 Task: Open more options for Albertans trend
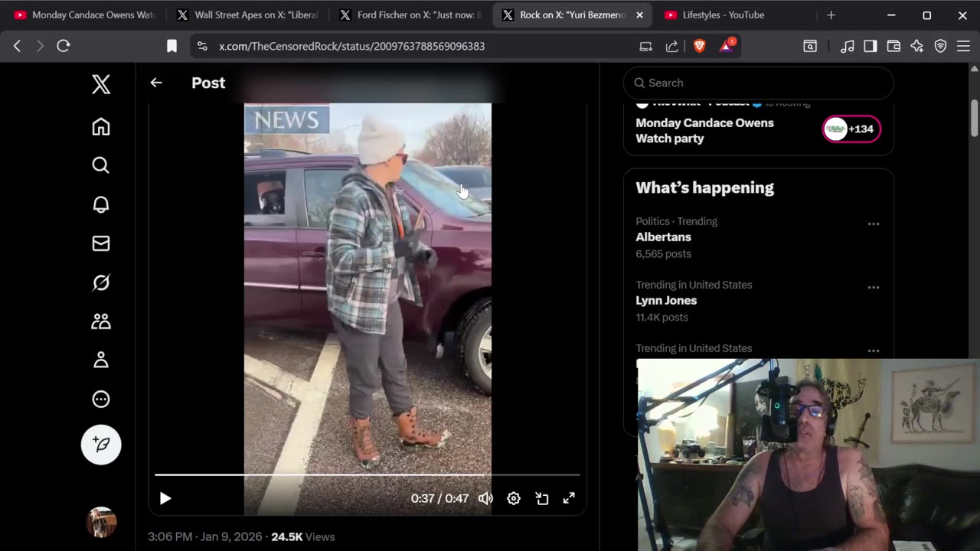tap(874, 224)
